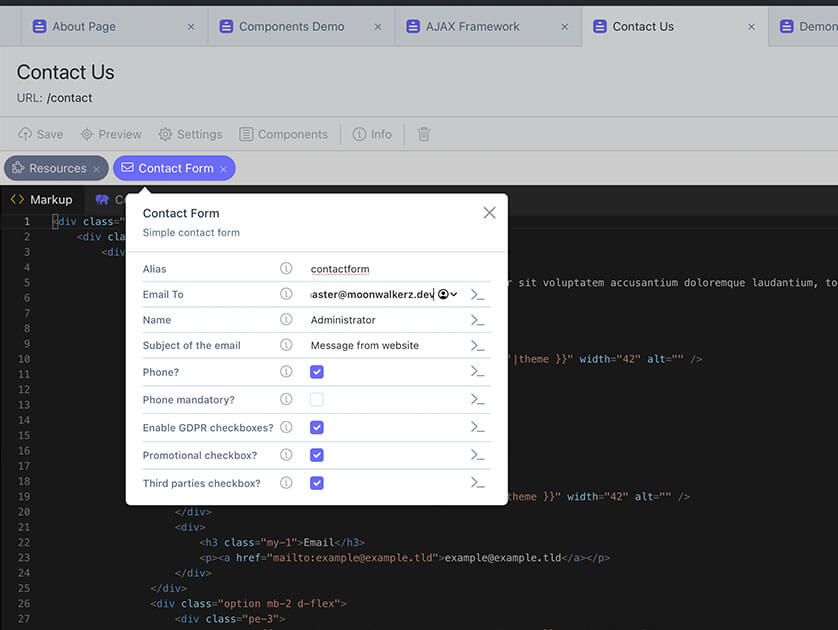Open expression editor for Phone mandatory?

point(477,399)
